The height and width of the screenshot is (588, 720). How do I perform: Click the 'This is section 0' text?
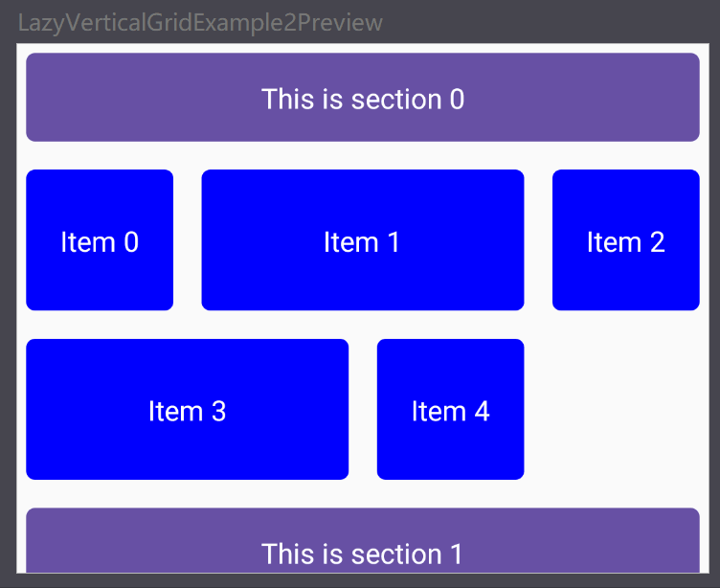tap(363, 99)
